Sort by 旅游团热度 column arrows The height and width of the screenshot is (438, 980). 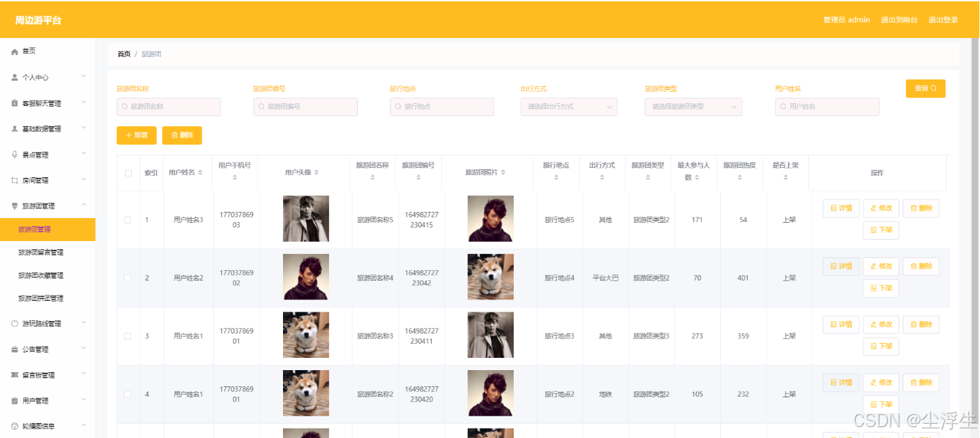point(740,178)
